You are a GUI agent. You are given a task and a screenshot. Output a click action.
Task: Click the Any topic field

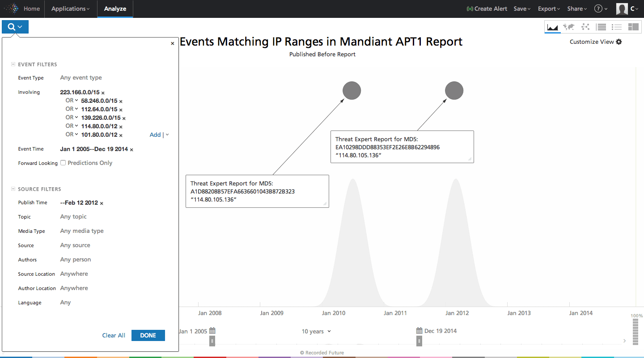pyautogui.click(x=73, y=217)
